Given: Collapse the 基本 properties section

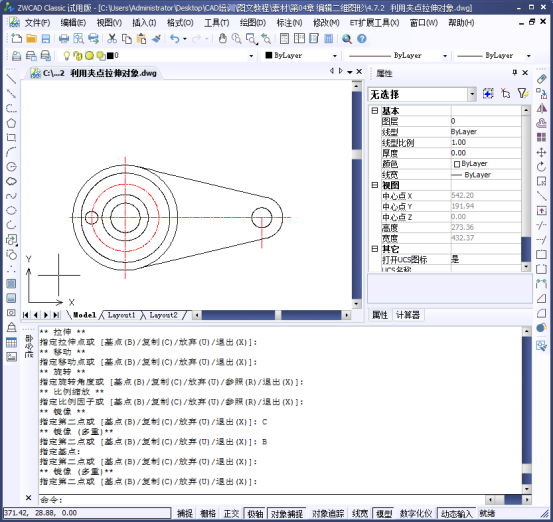Looking at the screenshot, I should 375,111.
